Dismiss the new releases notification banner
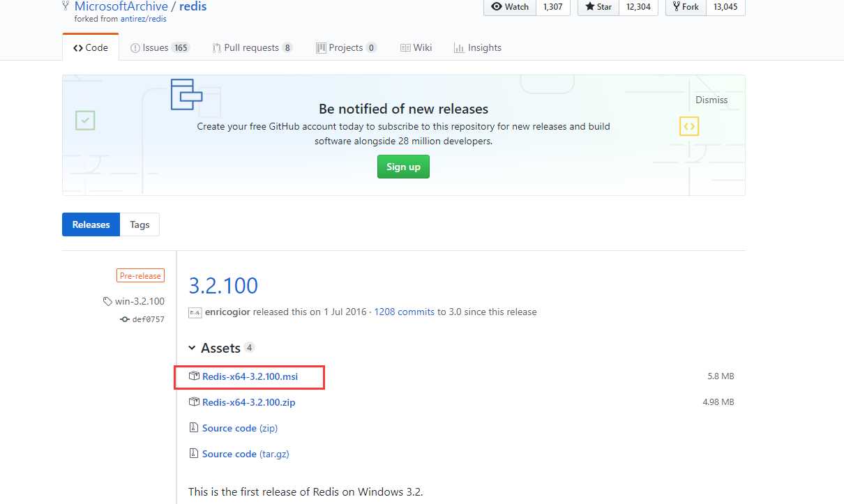Screen dimensions: 844x504 pyautogui.click(x=711, y=100)
